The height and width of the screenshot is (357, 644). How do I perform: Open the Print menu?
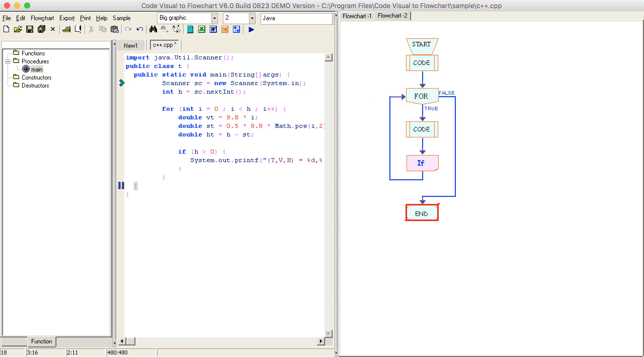pos(85,18)
